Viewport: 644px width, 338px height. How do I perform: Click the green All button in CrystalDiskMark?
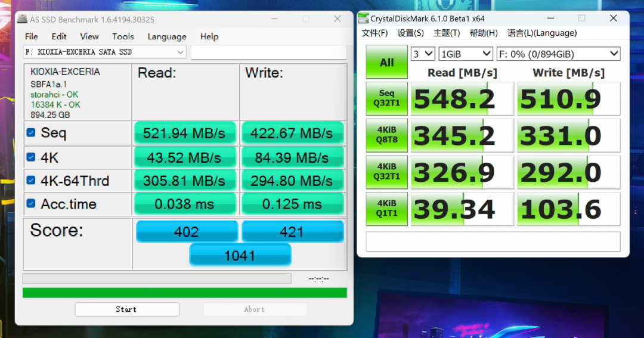coord(386,62)
